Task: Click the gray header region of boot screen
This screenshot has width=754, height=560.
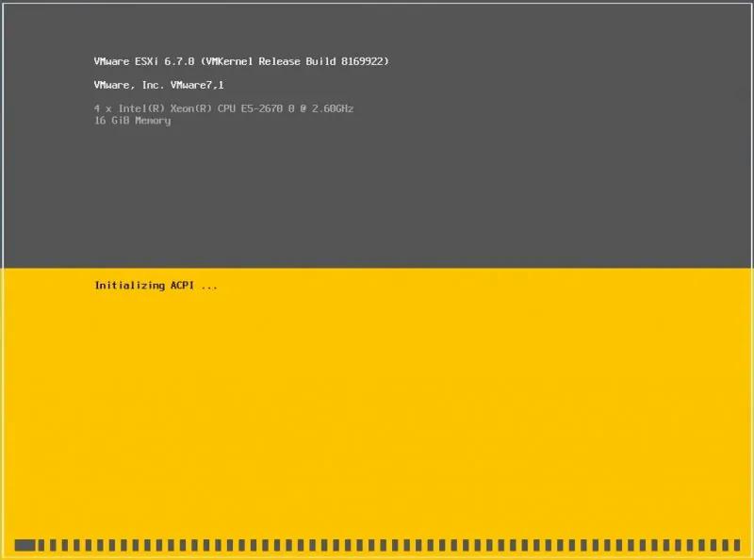Action: point(377,189)
